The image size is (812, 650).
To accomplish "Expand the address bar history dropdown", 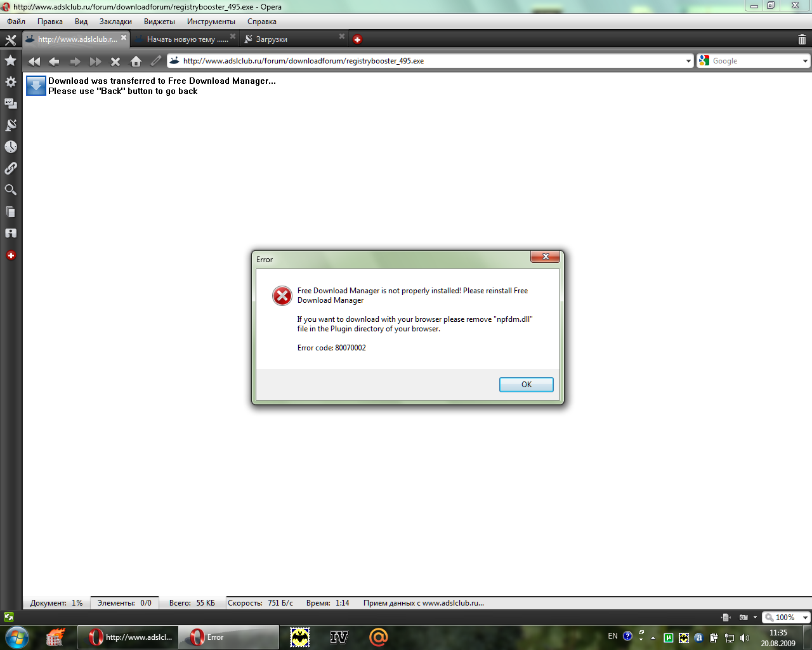I will 689,62.
